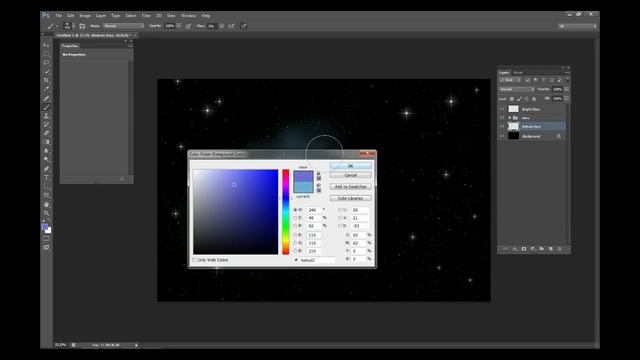Enable airbrush build-up in options bar
640x360 pixels.
(231, 26)
